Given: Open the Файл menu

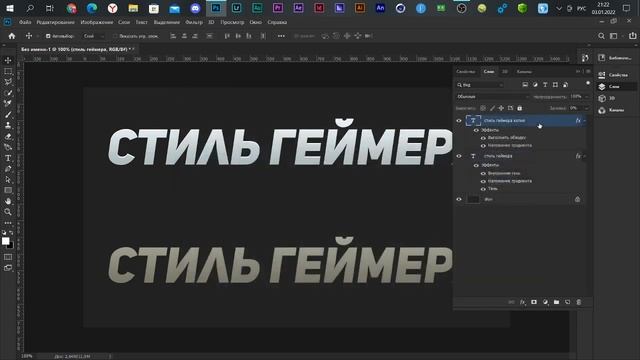Looking at the screenshot, I should pos(25,22).
